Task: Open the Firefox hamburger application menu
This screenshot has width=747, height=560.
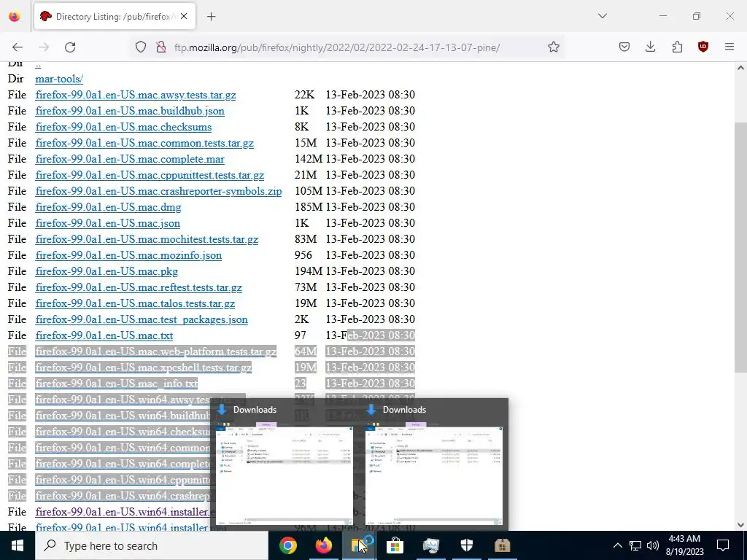Action: pyautogui.click(x=729, y=47)
